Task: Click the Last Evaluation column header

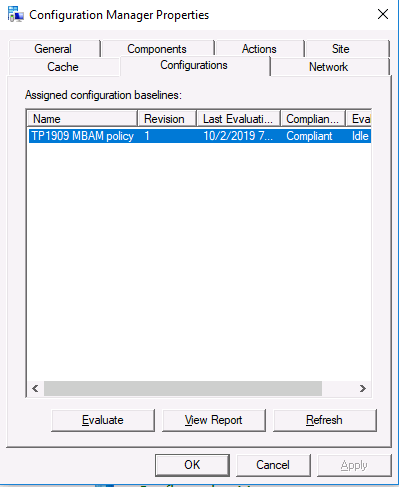Action: coord(238,119)
